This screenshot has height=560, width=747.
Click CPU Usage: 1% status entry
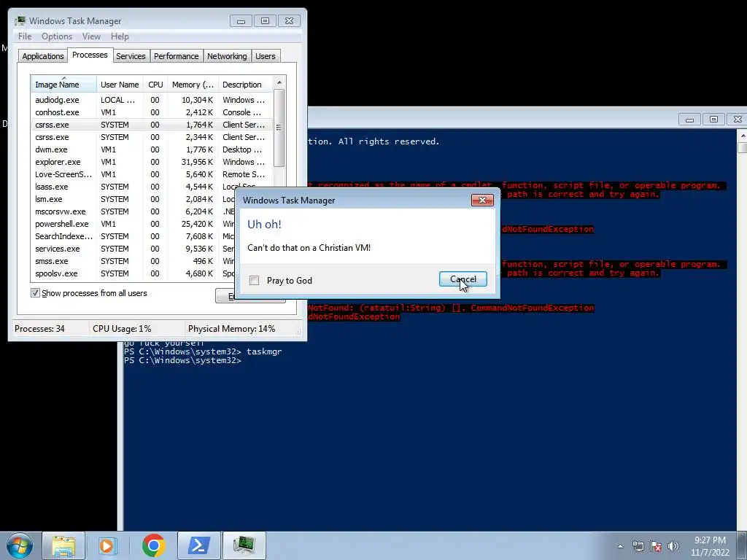122,329
